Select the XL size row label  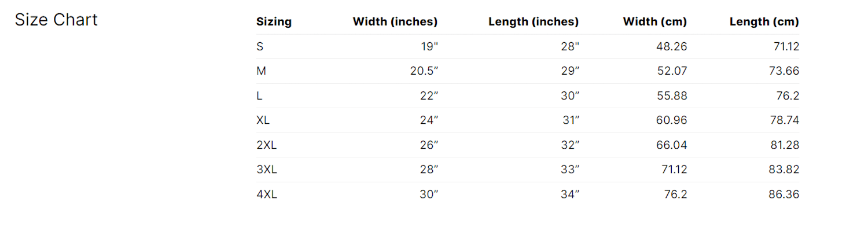tap(263, 120)
